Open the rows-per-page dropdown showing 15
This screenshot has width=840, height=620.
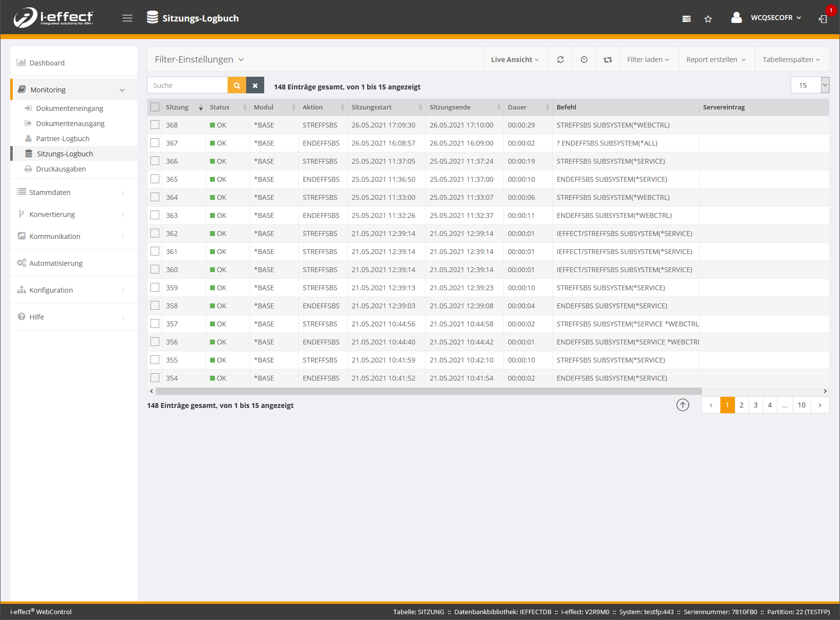(809, 86)
